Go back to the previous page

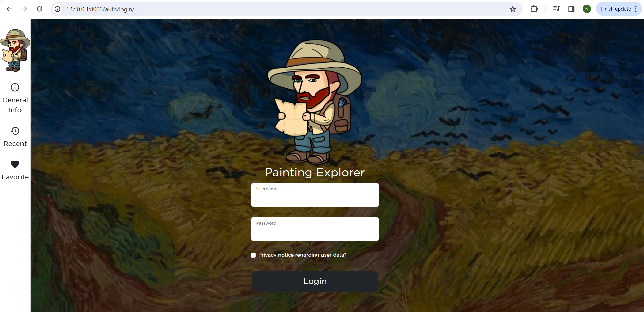pyautogui.click(x=9, y=9)
